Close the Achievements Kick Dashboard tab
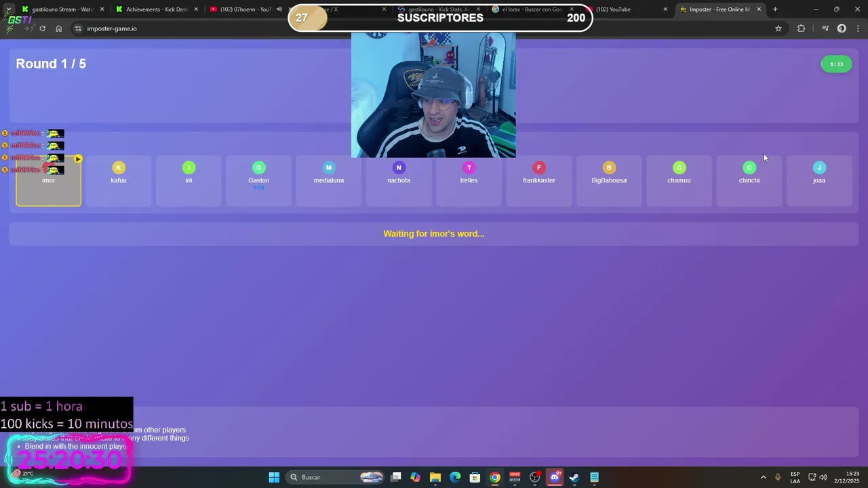 (x=197, y=9)
